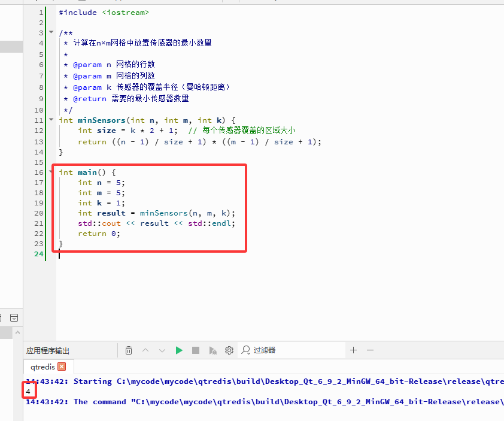Screen dimensions: 504x421
Task: Click the #include <iostream> line
Action: pos(104,13)
